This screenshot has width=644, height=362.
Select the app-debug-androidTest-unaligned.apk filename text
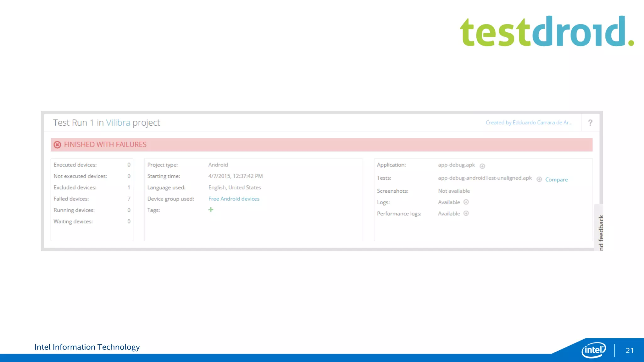coord(485,178)
